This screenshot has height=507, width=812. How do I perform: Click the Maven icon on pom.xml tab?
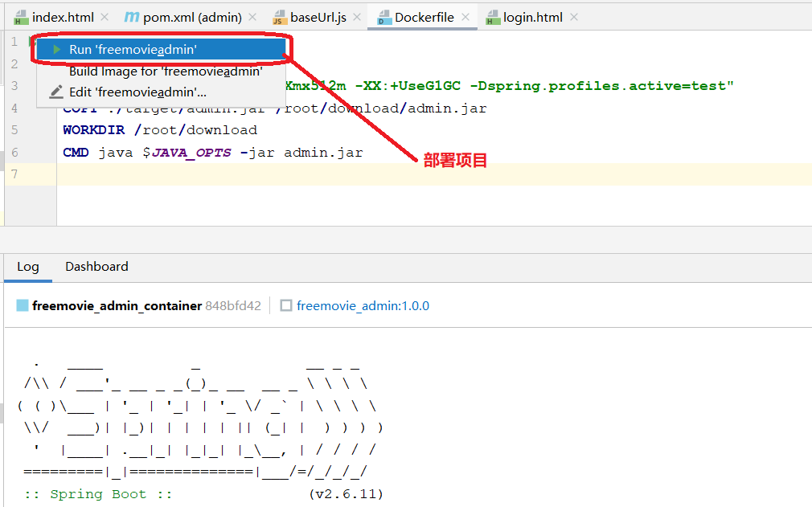point(131,18)
